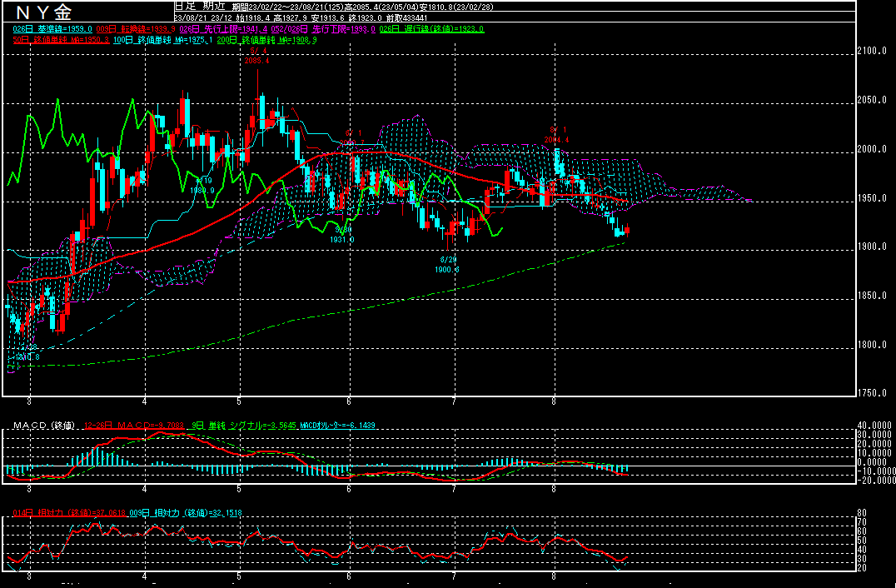Click the NY金 chart title
Image resolution: width=896 pixels, height=588 pixels.
click(x=45, y=12)
